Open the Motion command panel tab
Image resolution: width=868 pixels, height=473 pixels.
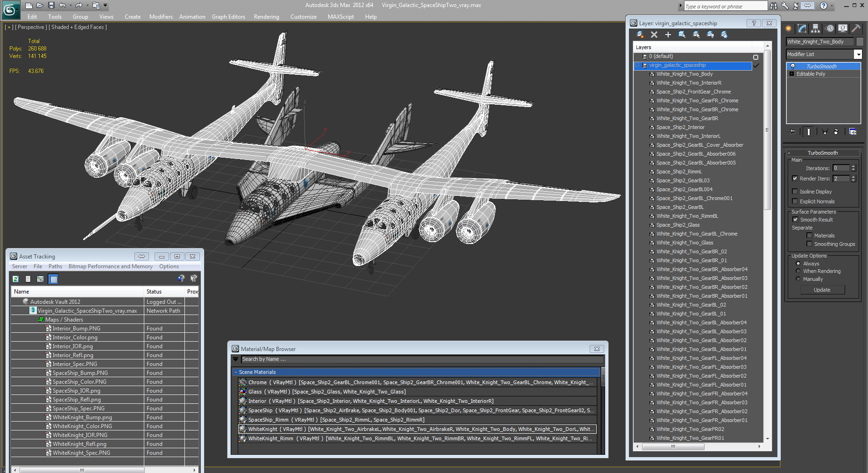[x=830, y=29]
